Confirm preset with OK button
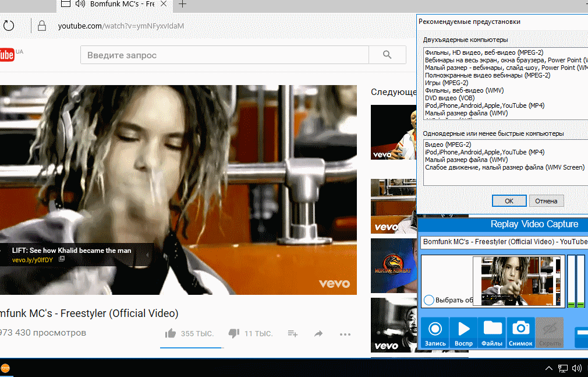 click(509, 201)
